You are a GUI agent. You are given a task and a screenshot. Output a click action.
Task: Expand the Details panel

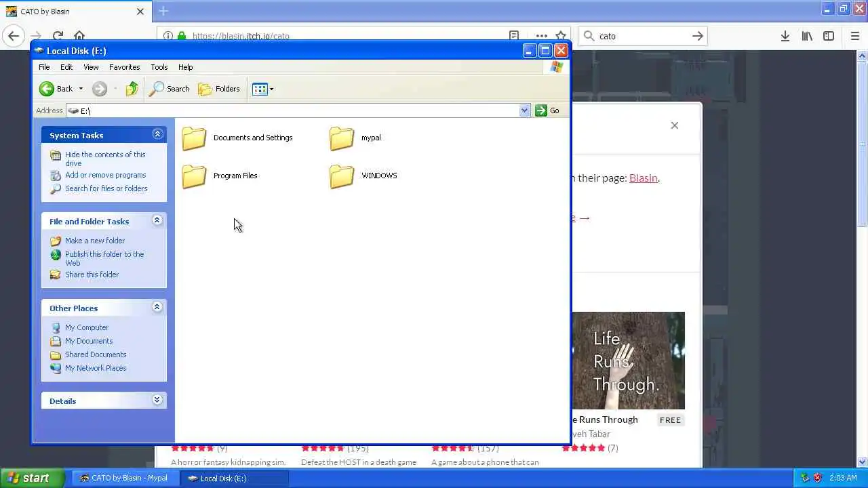click(x=157, y=400)
